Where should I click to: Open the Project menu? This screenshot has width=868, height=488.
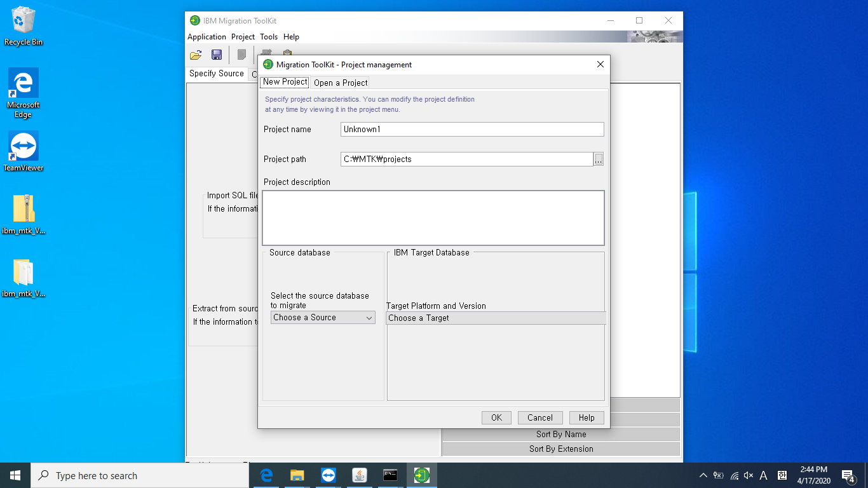click(x=243, y=37)
